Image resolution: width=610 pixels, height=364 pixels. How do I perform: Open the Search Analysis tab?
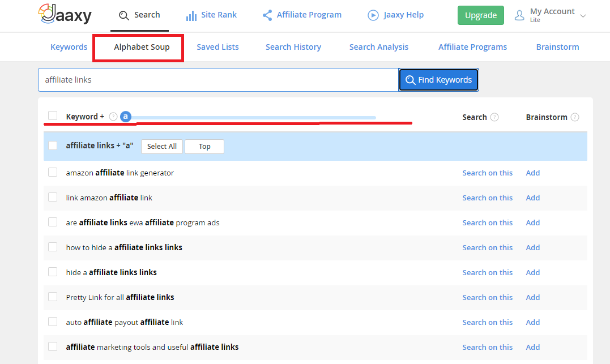(378, 47)
